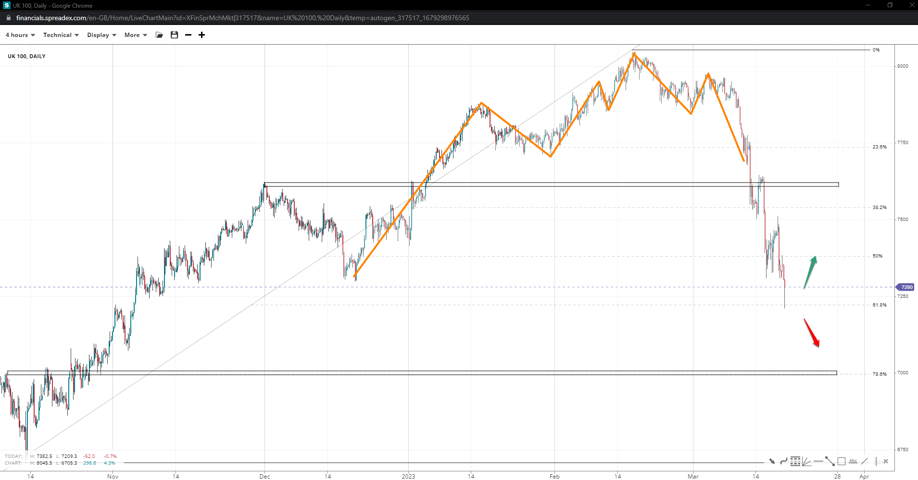Open the More menu
The image size is (918, 480).
point(135,35)
